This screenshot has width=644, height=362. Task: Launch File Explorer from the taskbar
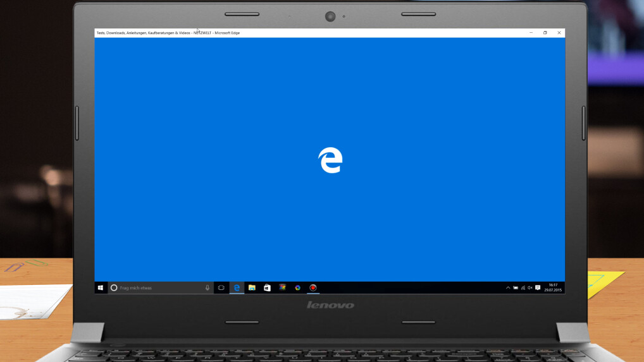(252, 287)
